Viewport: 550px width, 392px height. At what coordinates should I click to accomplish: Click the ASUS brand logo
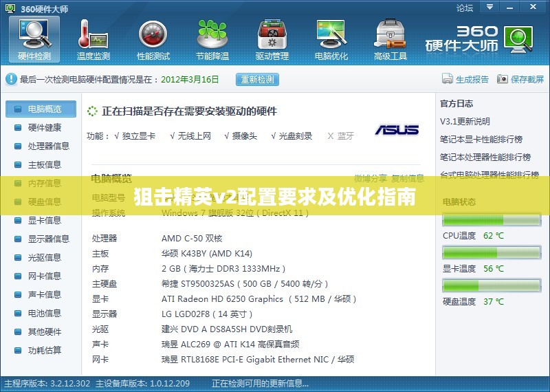click(x=397, y=130)
